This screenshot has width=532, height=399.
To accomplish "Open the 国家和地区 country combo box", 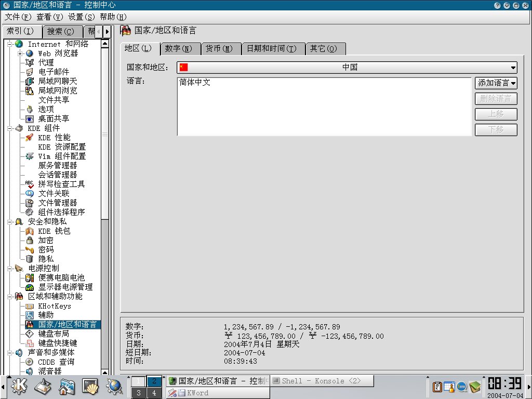I will [347, 67].
